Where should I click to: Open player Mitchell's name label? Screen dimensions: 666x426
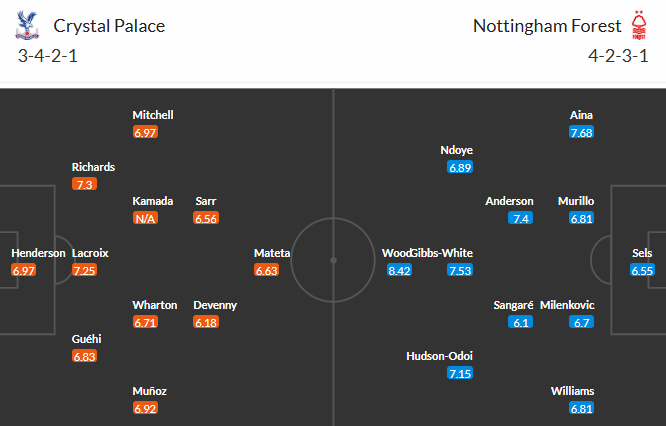152,115
